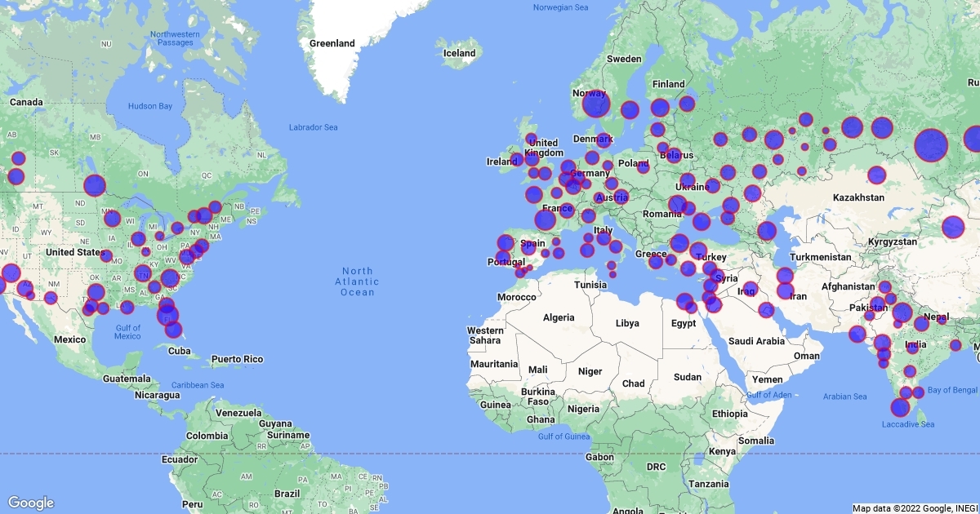
Task: Click the Algeria label
Action: pos(559,317)
